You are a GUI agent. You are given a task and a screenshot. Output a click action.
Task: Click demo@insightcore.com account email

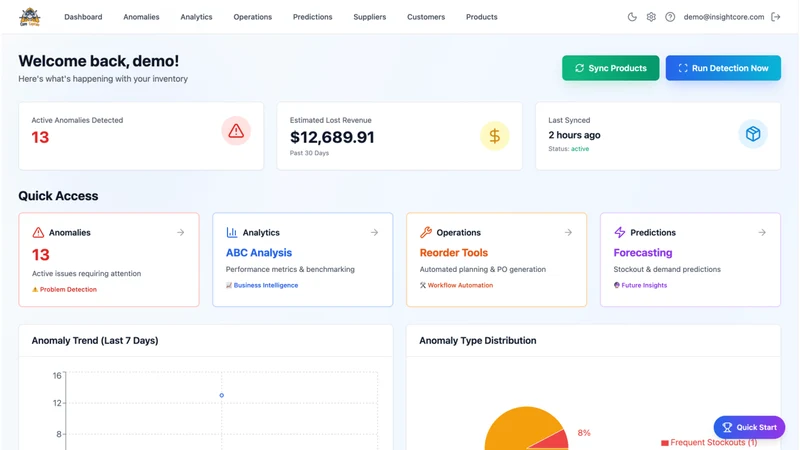tap(723, 17)
